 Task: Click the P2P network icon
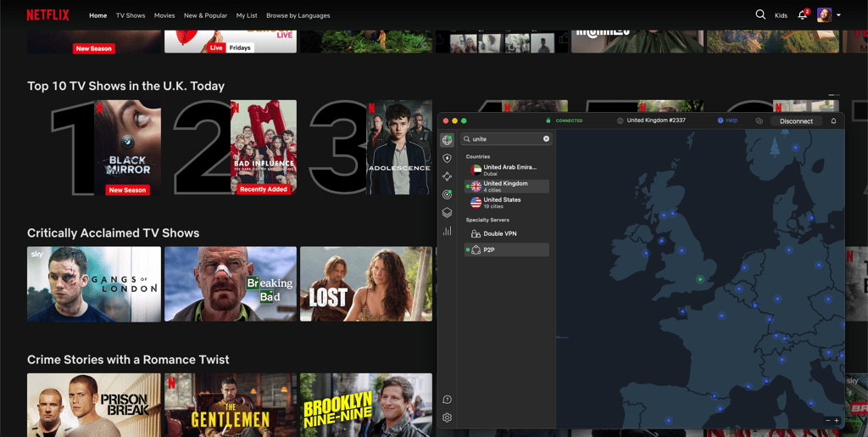pos(476,249)
